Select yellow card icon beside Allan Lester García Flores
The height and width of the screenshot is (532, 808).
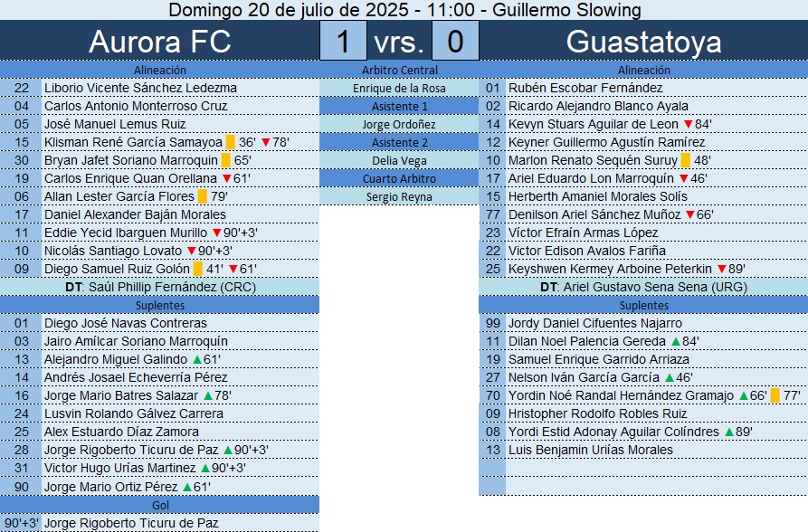[203, 196]
